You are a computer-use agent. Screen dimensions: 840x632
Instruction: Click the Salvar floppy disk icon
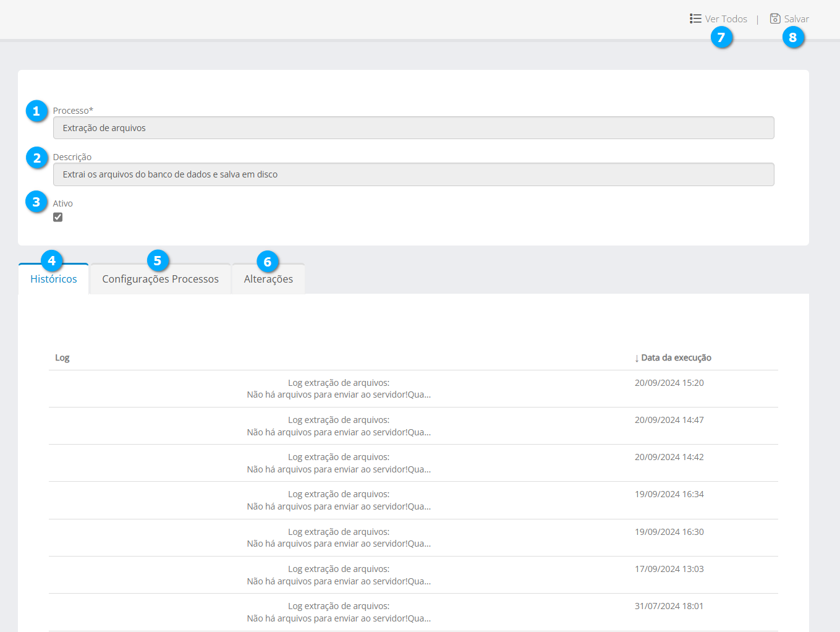775,19
